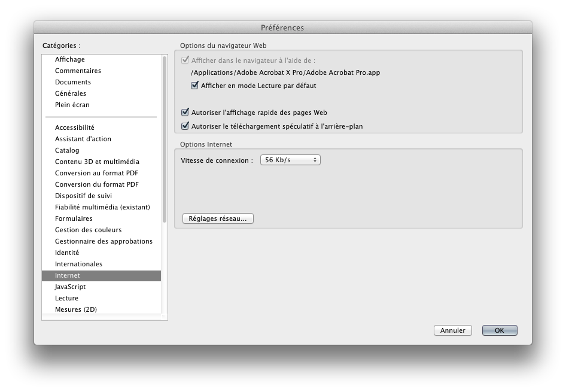Click the categories list scrollbar
This screenshot has height=392, width=566.
coord(165,139)
